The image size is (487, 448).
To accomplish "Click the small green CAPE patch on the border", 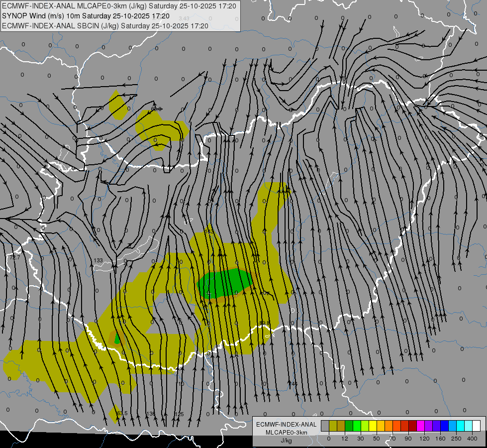I will (x=117, y=338).
